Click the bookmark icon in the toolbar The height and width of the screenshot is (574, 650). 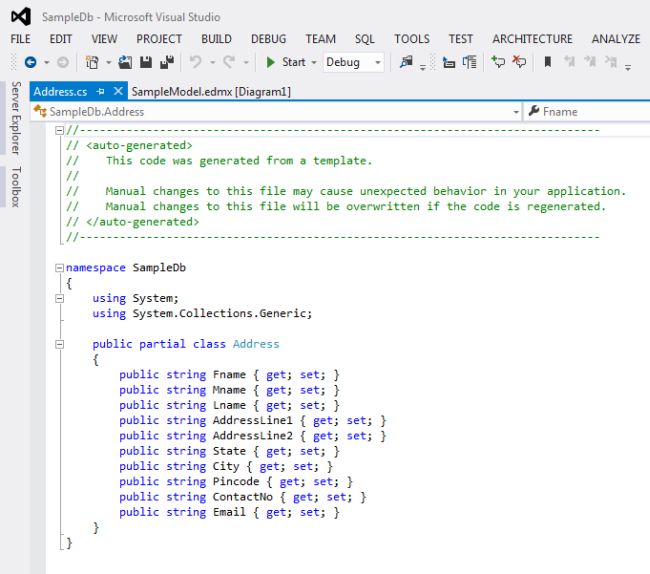click(547, 62)
